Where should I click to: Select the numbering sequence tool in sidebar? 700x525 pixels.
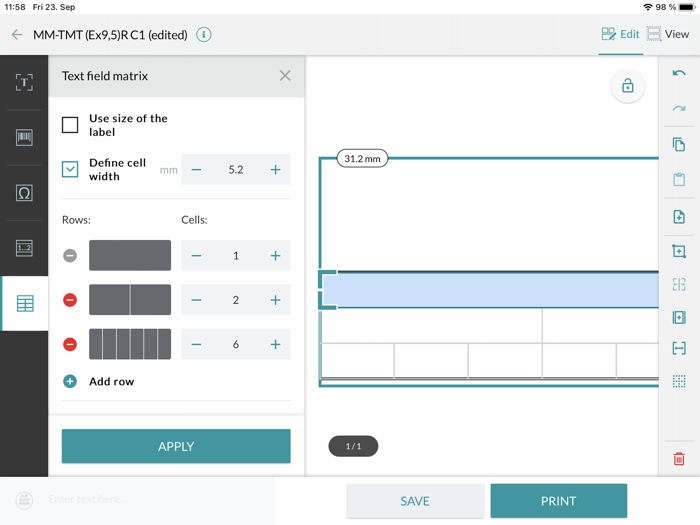pyautogui.click(x=24, y=248)
